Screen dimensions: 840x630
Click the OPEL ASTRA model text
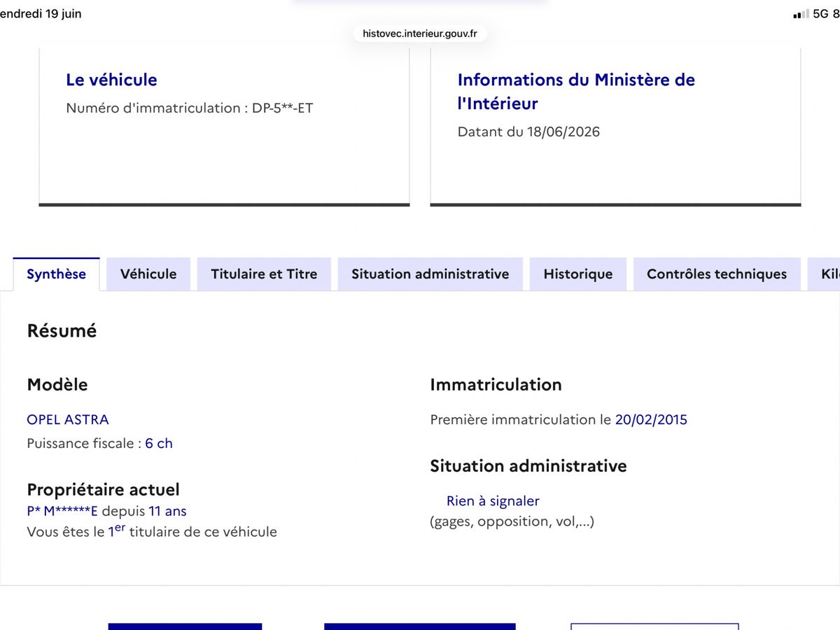[68, 419]
